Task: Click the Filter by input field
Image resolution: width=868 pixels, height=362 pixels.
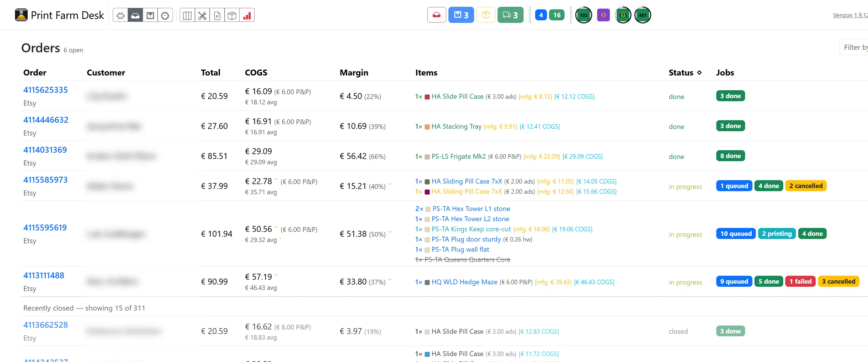Action: coord(854,47)
